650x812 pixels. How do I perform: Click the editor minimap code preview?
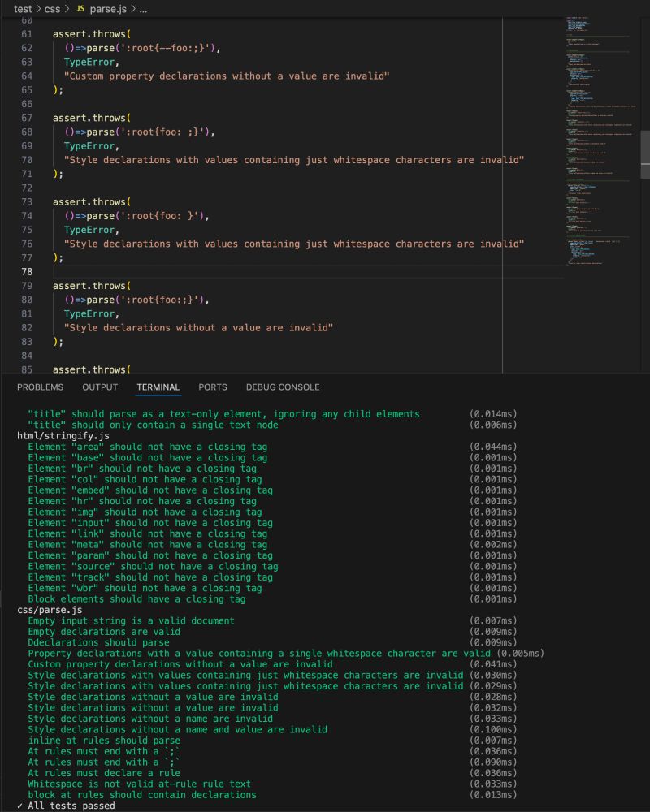click(x=600, y=140)
